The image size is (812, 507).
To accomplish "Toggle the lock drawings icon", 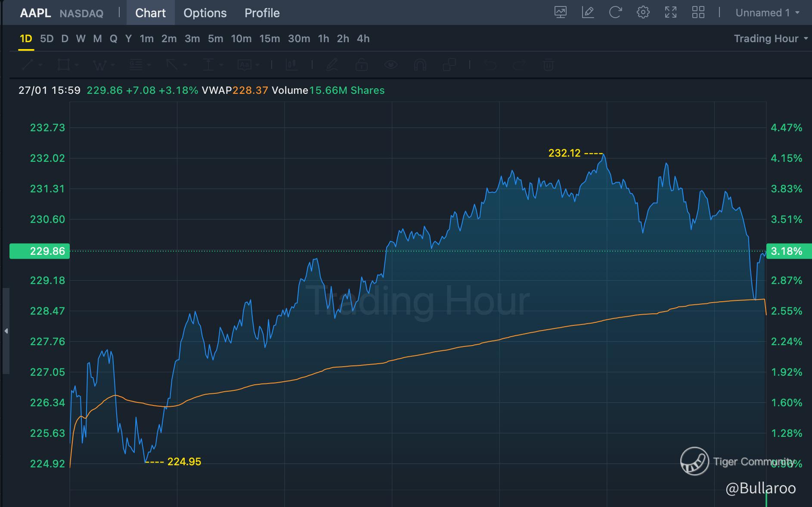I will (362, 65).
